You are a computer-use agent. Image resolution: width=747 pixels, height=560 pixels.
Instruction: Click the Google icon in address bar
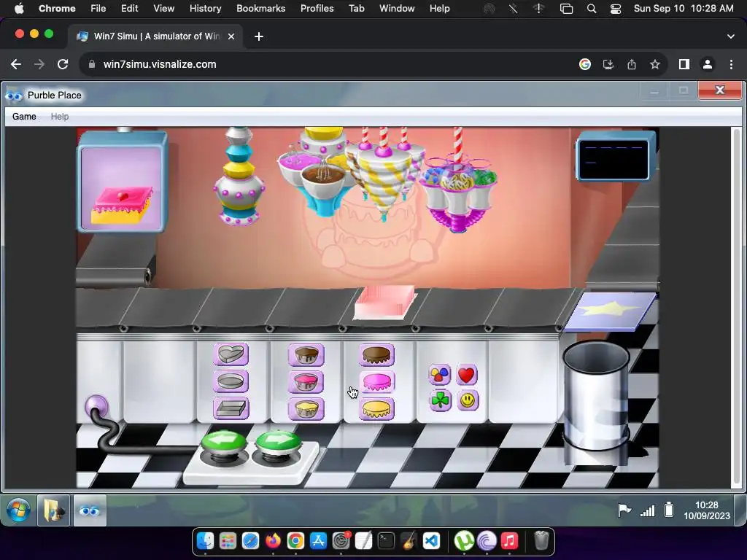point(585,64)
